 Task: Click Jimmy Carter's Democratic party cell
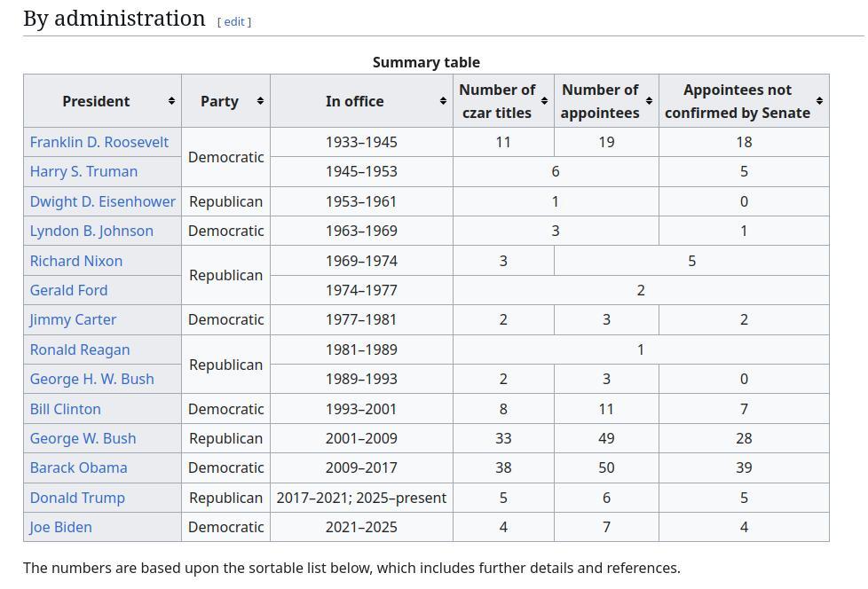tap(225, 319)
